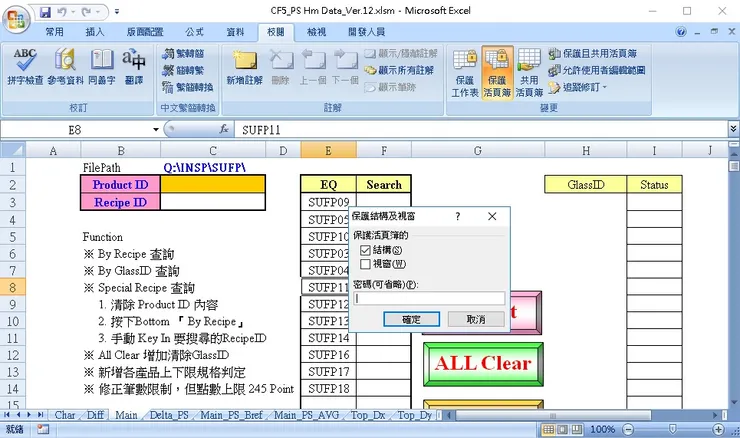This screenshot has height=438, width=740.
Task: Click the Office button orb
Action: [16, 19]
